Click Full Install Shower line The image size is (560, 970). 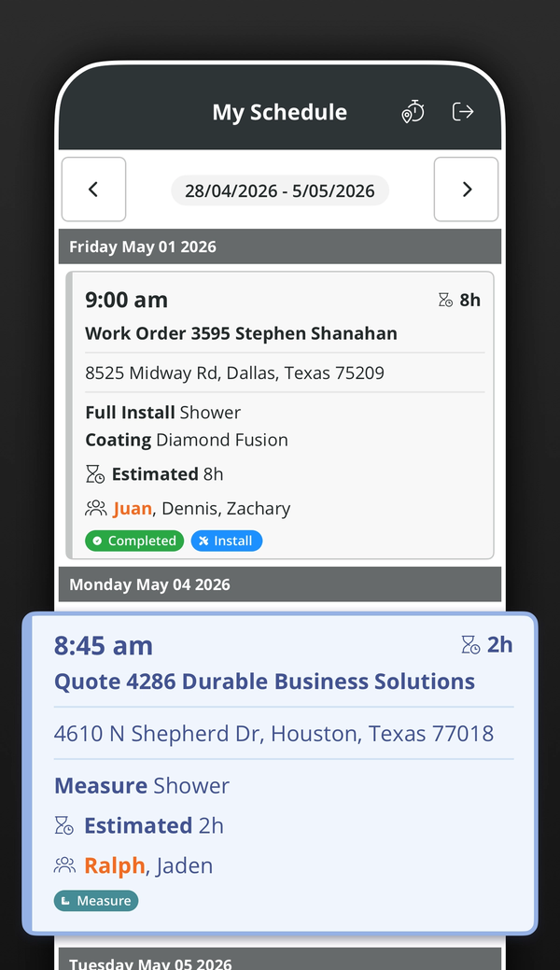162,413
